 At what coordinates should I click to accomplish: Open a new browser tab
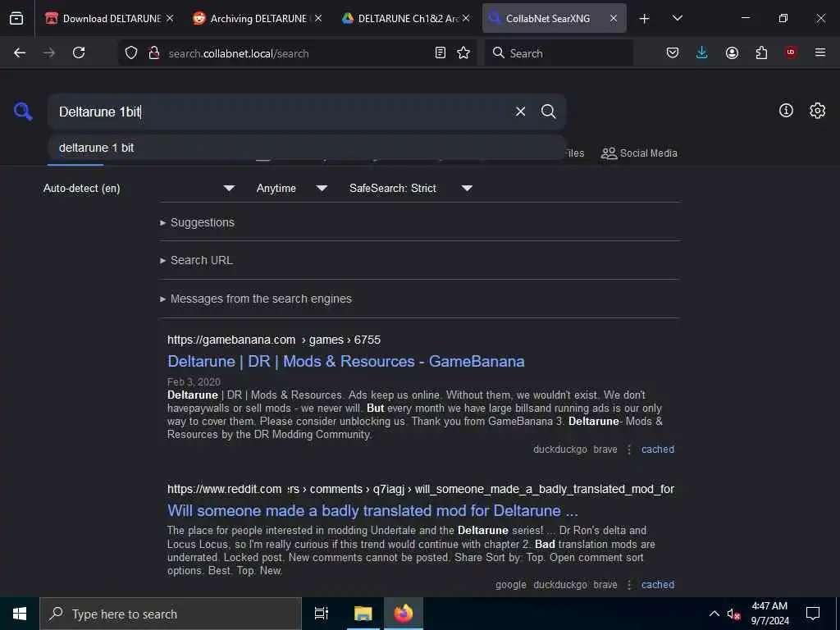click(x=645, y=19)
